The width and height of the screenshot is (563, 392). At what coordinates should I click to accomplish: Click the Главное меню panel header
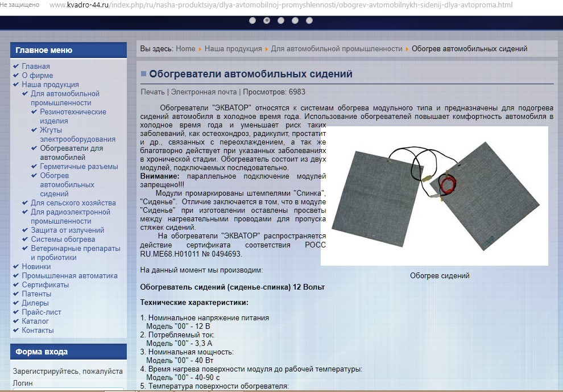(69, 50)
